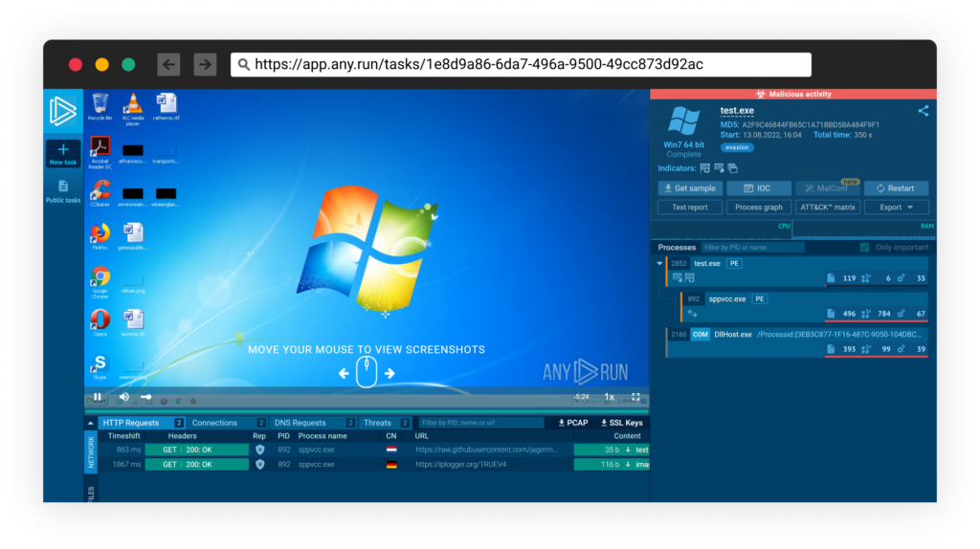The width and height of the screenshot is (980, 549).
Task: Click the ANY.RUN logo in the sidebar
Action: pyautogui.click(x=63, y=111)
